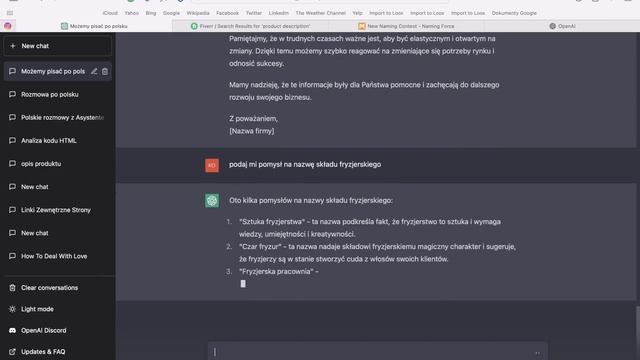Click the plus icon in New chat
640x360 pixels.
tap(13, 46)
